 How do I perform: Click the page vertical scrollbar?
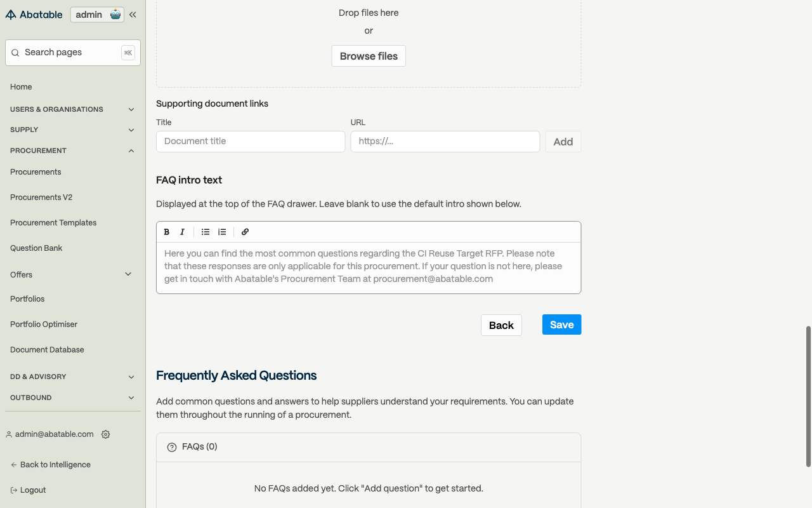click(x=808, y=397)
